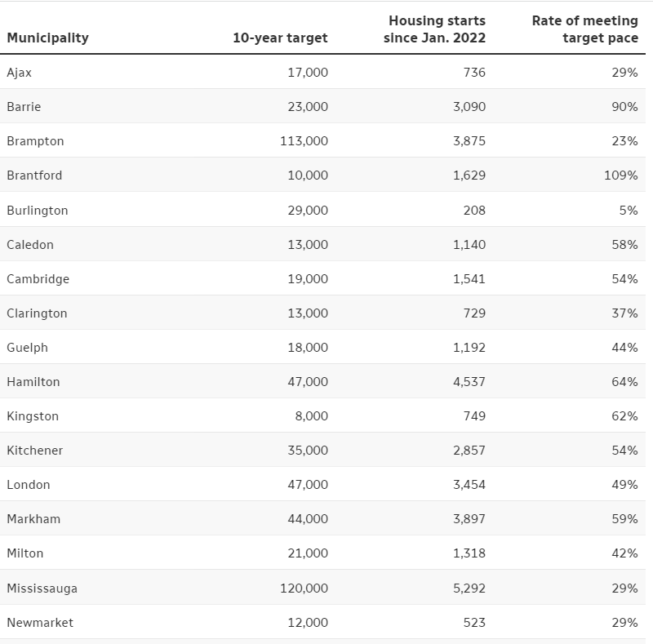The height and width of the screenshot is (644, 653).
Task: Click Brampton's 113,000 target value
Action: tap(304, 141)
